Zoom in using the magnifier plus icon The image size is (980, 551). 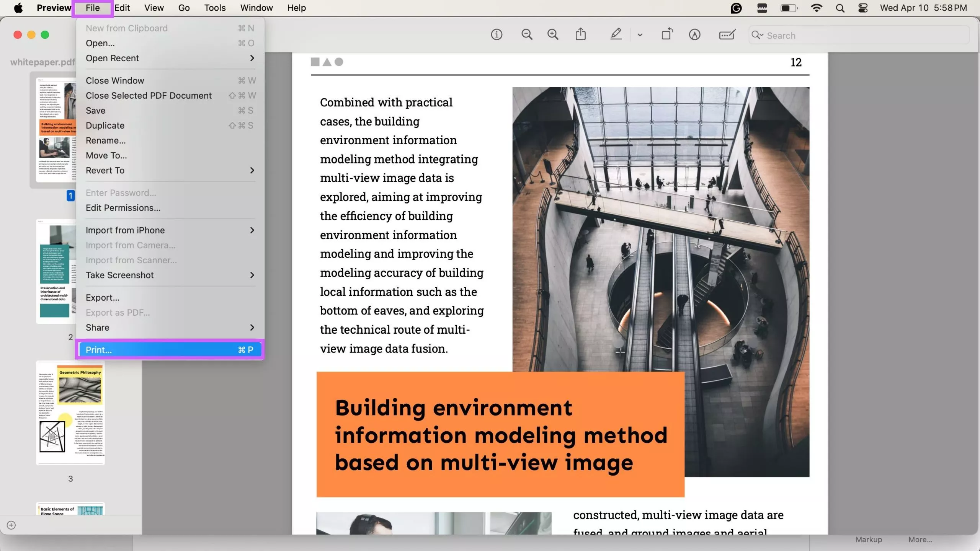click(x=553, y=34)
